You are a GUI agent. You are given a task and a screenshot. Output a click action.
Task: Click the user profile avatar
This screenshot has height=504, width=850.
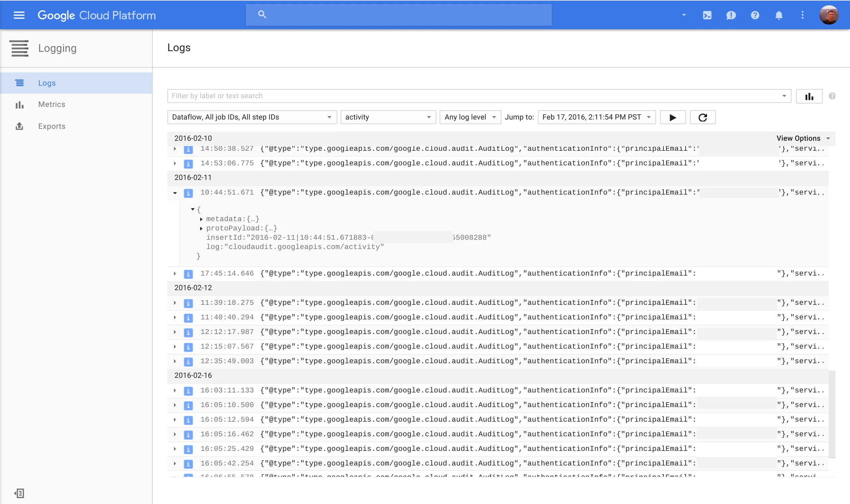pyautogui.click(x=829, y=15)
